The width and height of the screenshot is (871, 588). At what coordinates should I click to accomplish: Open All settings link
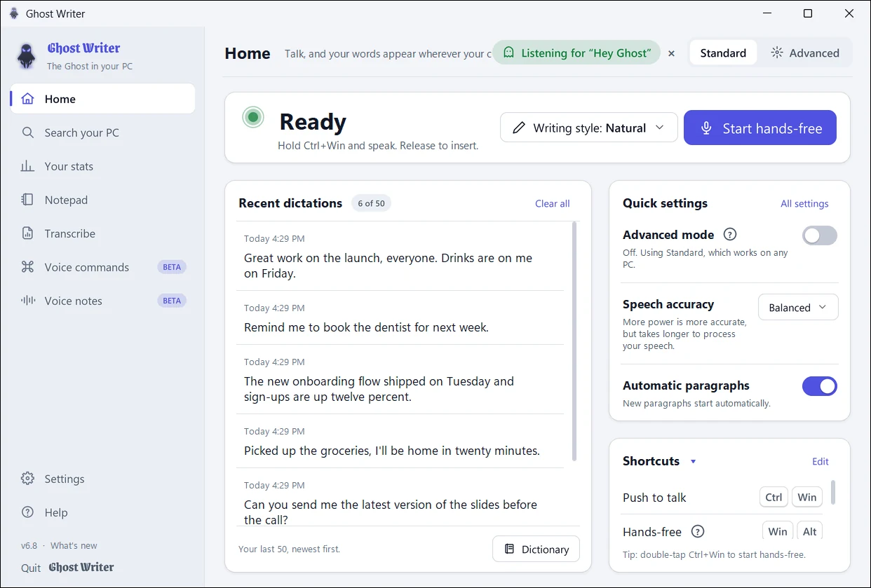tap(804, 203)
